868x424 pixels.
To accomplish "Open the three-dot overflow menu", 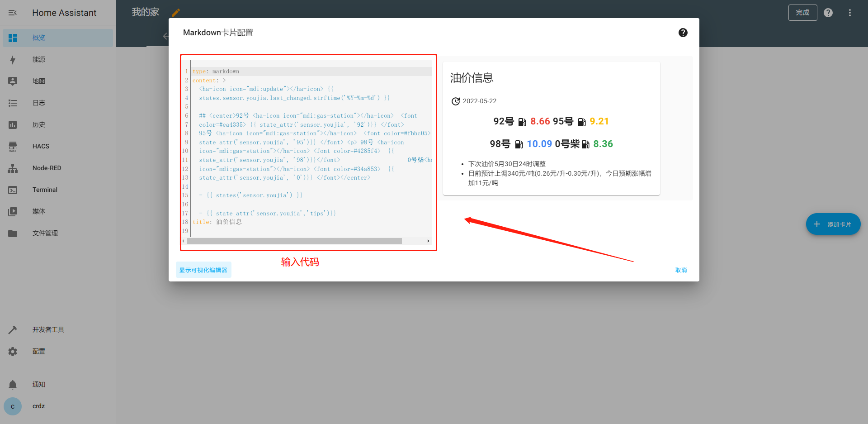I will point(849,13).
